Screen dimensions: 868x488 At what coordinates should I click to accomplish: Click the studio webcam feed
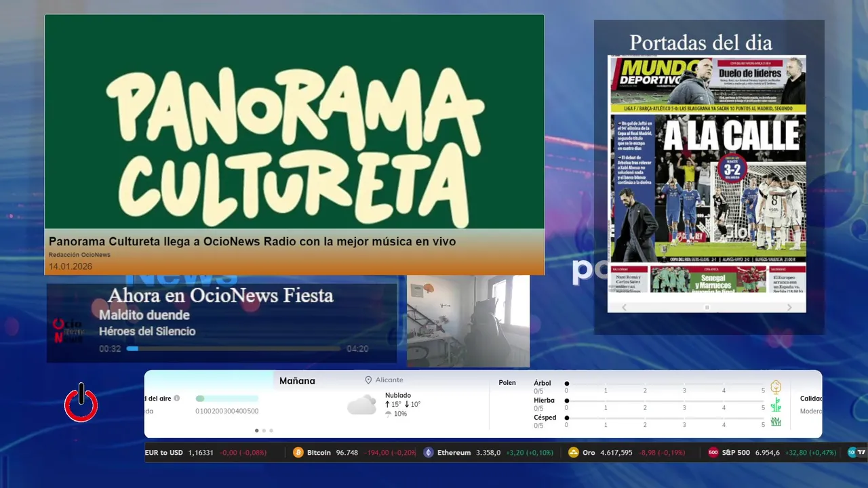pyautogui.click(x=468, y=321)
